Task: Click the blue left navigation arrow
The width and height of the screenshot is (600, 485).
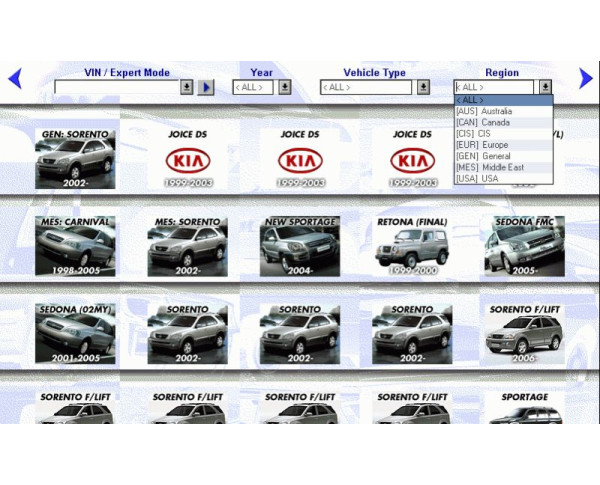Action: coord(14,78)
